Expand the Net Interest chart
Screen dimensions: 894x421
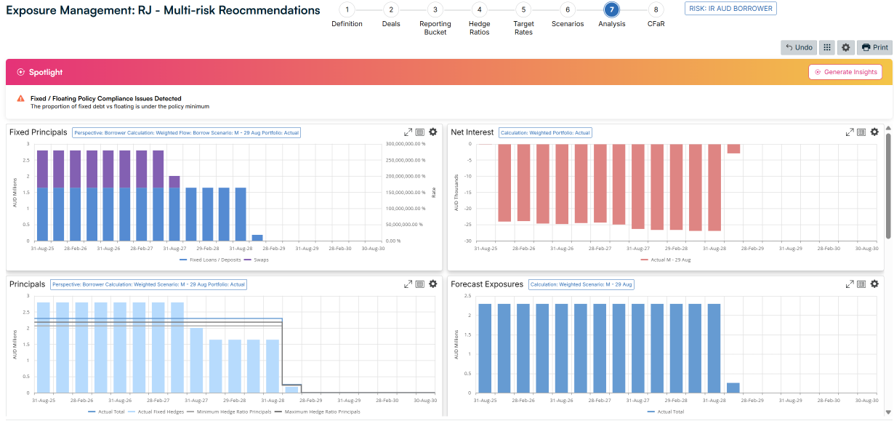(850, 132)
